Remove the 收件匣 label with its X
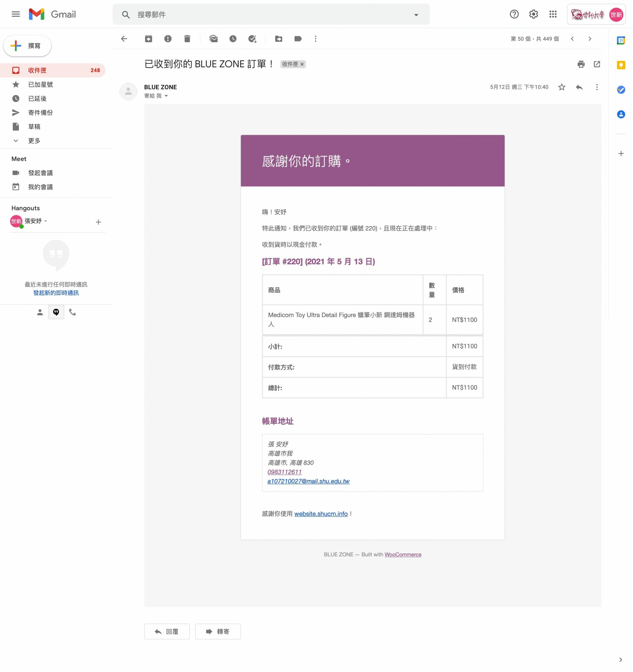Image resolution: width=633 pixels, height=672 pixels. pos(302,64)
